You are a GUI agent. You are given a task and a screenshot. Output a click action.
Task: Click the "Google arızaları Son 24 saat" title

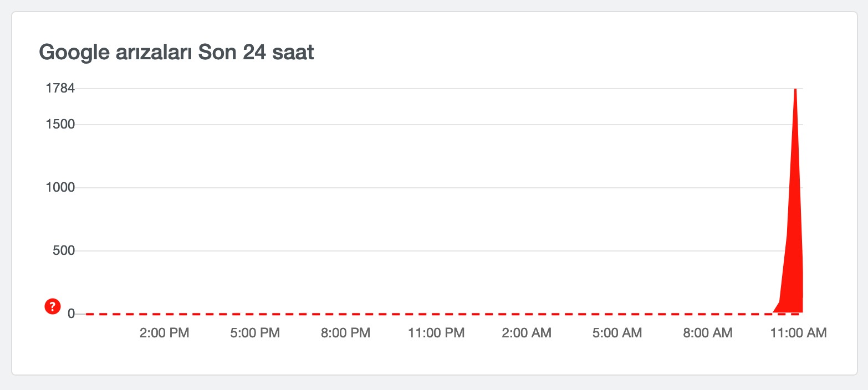tap(176, 53)
